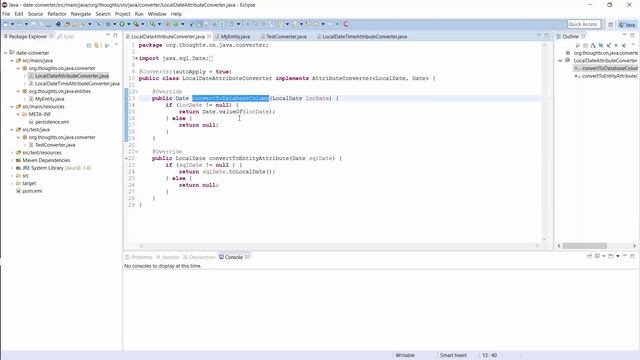Open the Run launch configurations dropdown arrow

tap(129, 24)
